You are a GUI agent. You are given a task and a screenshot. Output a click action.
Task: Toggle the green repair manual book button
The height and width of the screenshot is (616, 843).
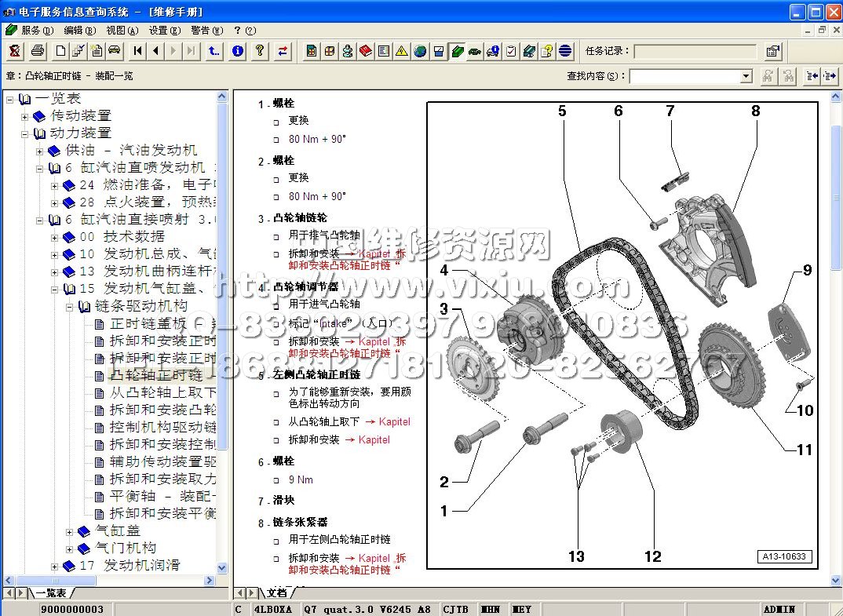[x=457, y=51]
